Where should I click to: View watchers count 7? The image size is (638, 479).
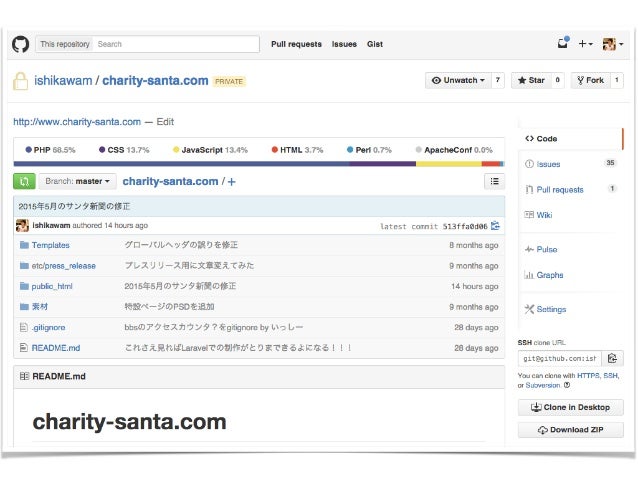coord(498,80)
